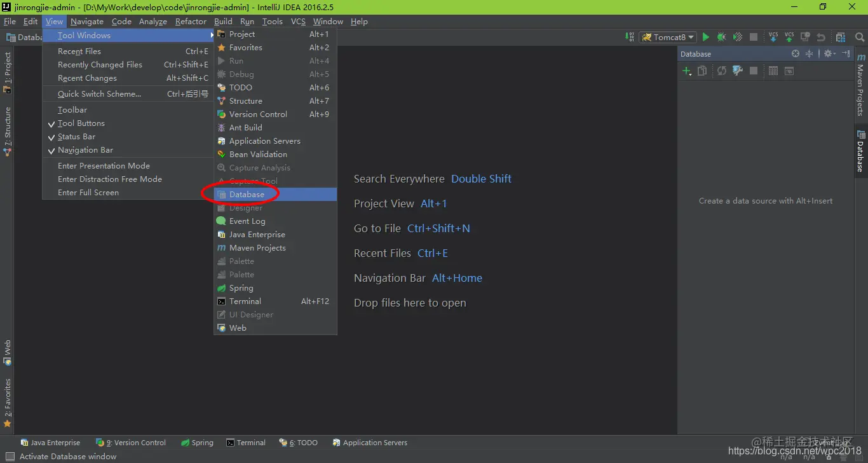Select Structure in Tool Windows submenu
868x463 pixels.
tap(275, 100)
